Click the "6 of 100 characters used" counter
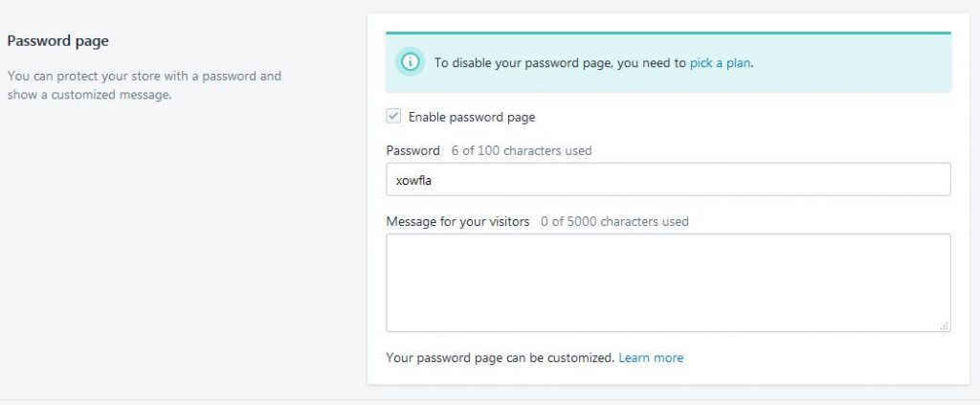Image resolution: width=980 pixels, height=405 pixels. click(x=522, y=150)
